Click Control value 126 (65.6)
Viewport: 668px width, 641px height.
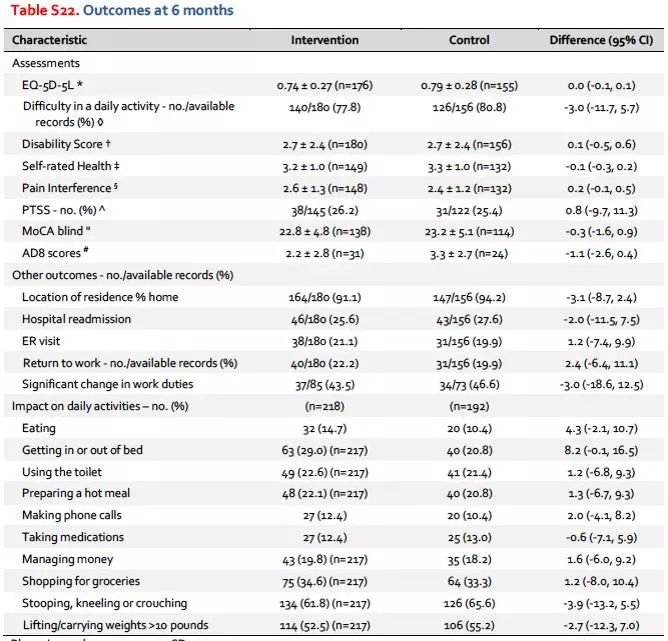click(469, 603)
